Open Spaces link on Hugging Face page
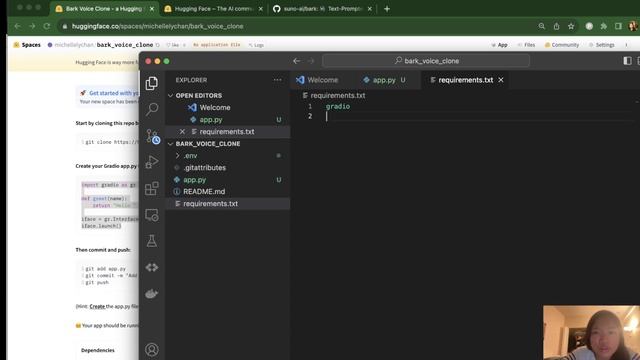Image resolution: width=640 pixels, height=360 pixels. coord(27,45)
